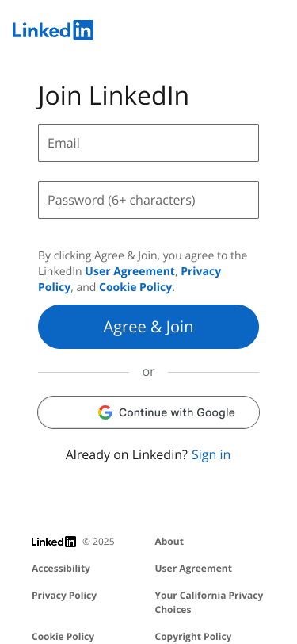Viewport: 297px width, 644px height.
Task: Click the small black LinkedIn footer logo
Action: [54, 542]
